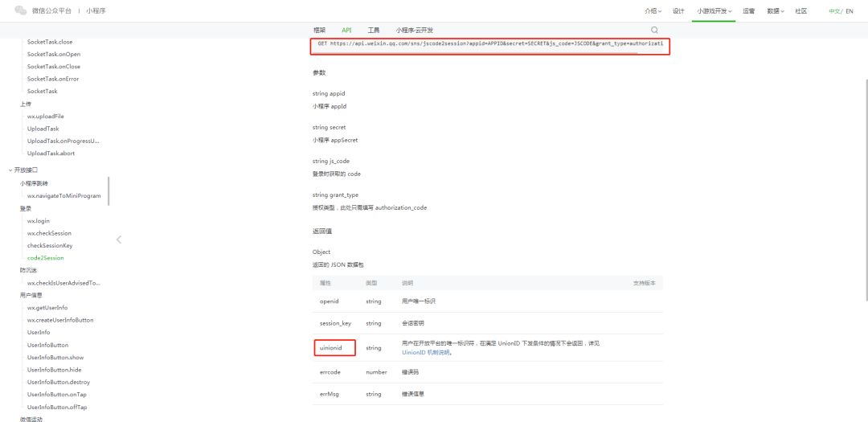868x422 pixels.
Task: Select code2Session in sidebar
Action: coord(45,257)
